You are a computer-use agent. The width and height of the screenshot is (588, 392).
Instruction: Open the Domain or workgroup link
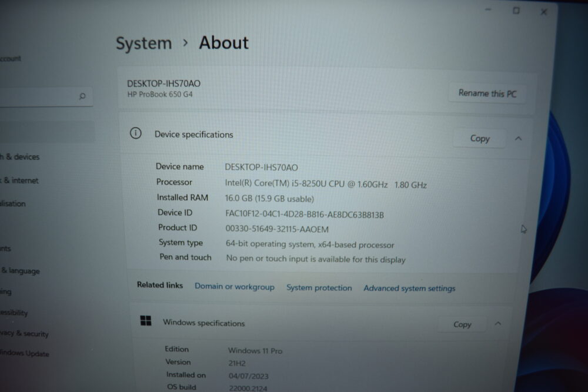[235, 287]
